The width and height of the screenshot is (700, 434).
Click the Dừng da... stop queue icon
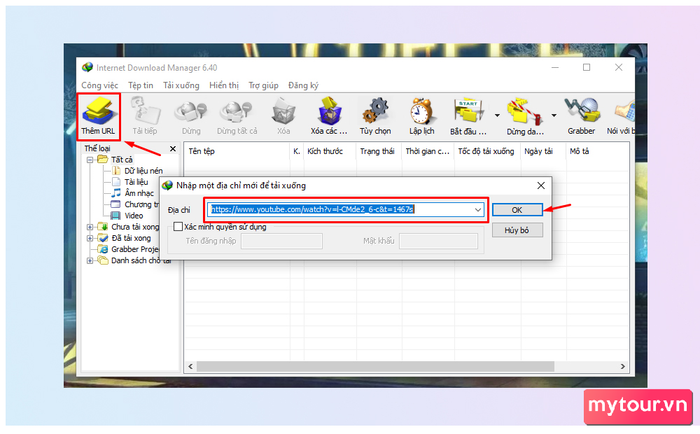[525, 116]
